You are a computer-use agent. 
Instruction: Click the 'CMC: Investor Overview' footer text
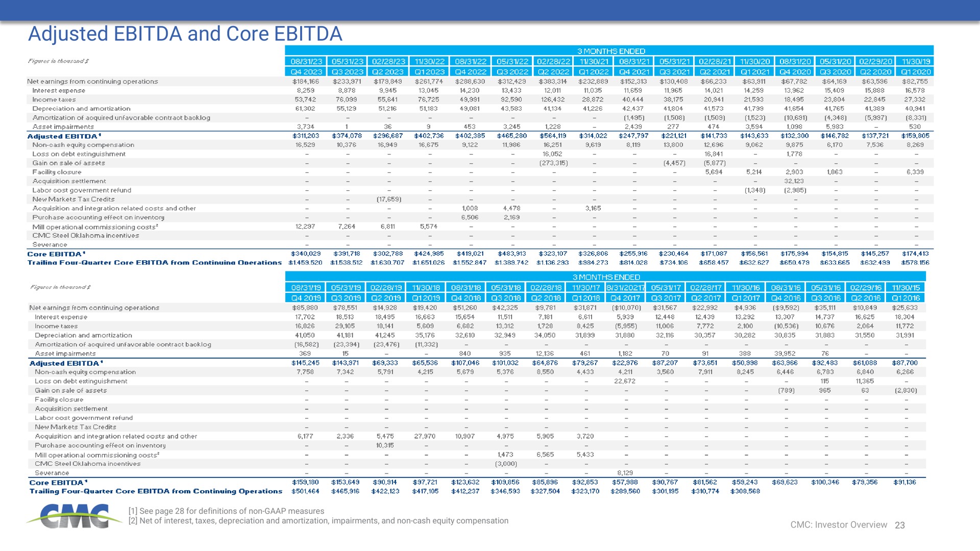[839, 525]
